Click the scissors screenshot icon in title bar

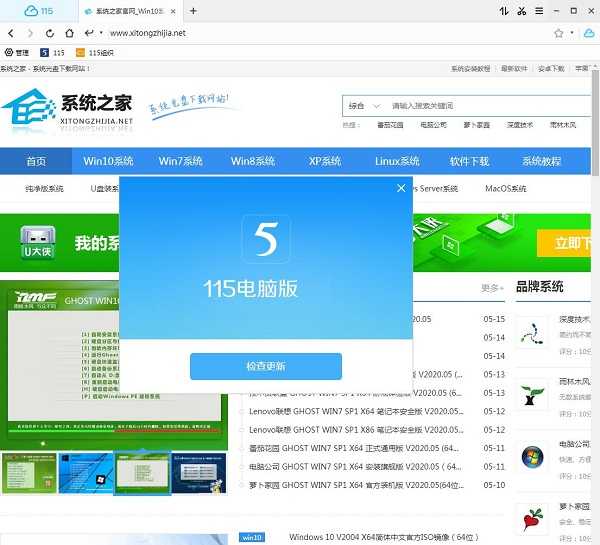[522, 11]
